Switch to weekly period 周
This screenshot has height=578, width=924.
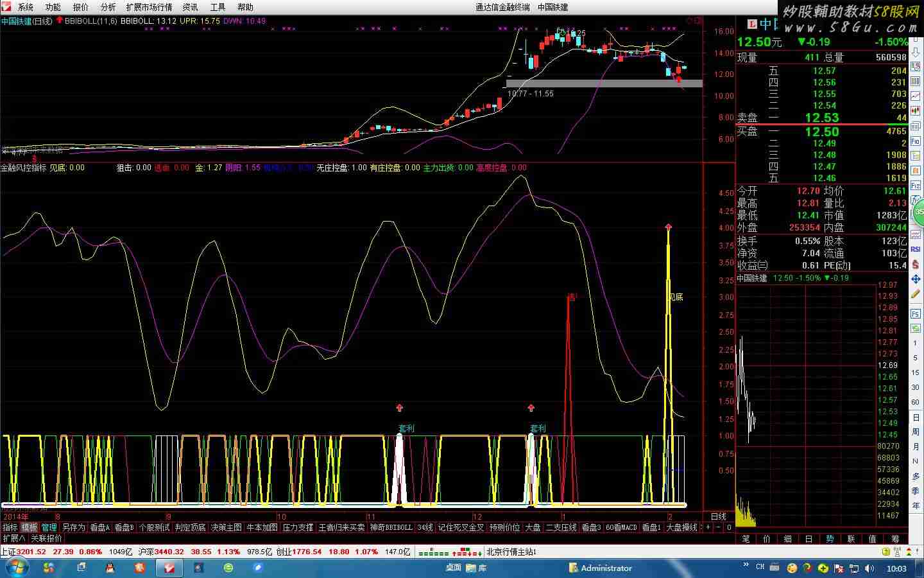tap(916, 432)
